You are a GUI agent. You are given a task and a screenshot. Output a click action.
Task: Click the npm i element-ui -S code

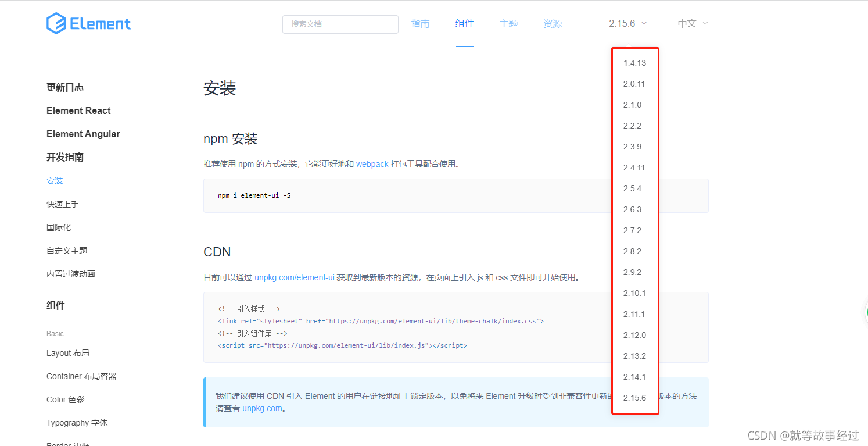pos(254,195)
